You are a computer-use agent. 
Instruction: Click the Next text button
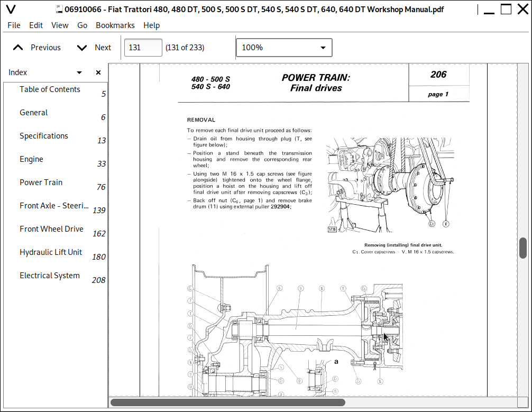(103, 47)
